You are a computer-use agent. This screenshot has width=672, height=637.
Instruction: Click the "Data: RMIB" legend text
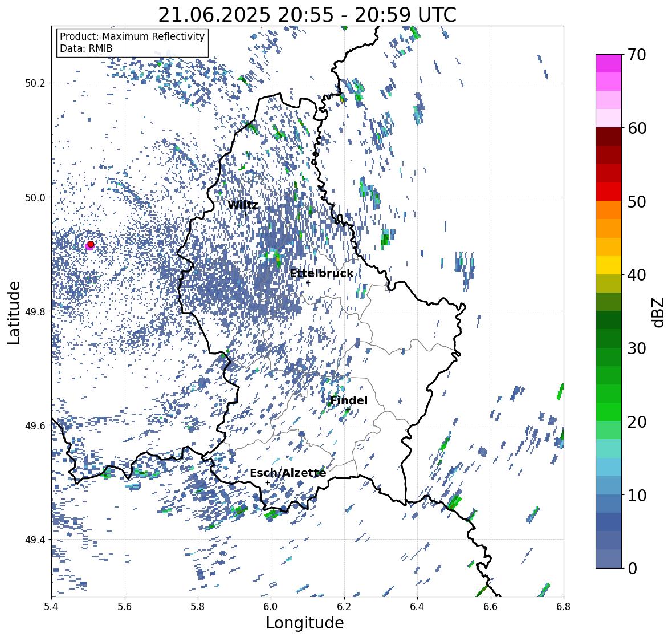click(86, 48)
